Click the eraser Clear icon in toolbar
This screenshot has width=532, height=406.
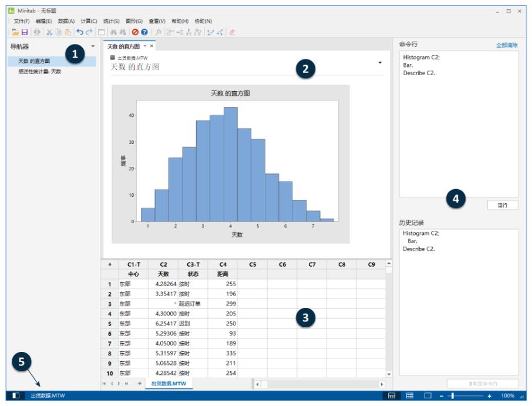point(232,32)
